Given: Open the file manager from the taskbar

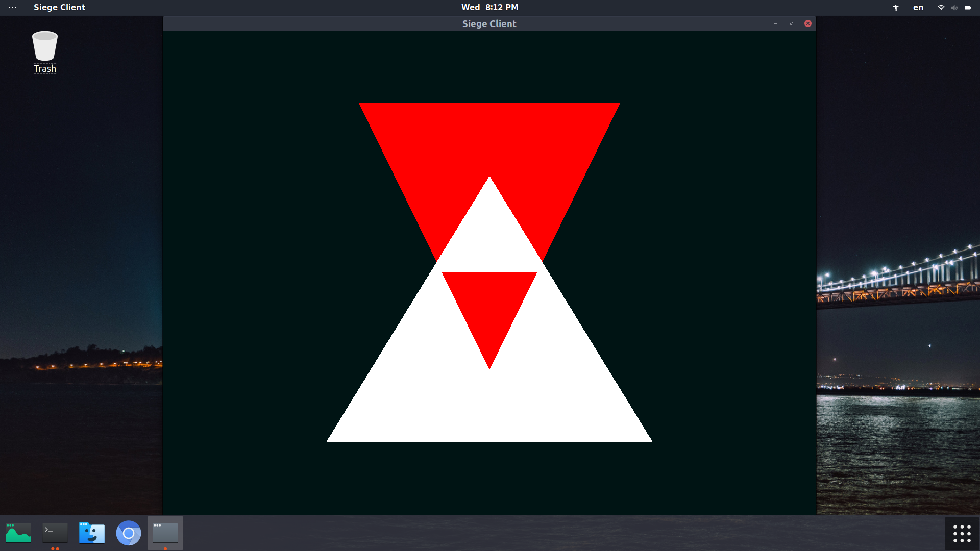Looking at the screenshot, I should (x=91, y=533).
